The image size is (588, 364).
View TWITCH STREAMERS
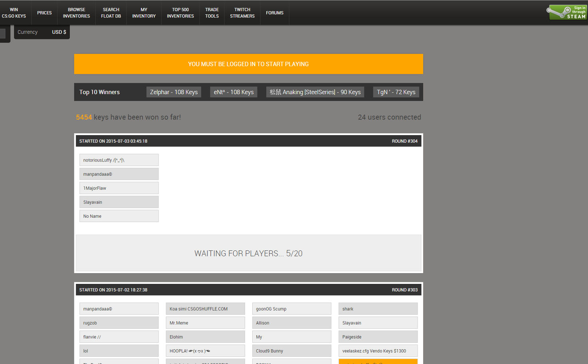242,12
